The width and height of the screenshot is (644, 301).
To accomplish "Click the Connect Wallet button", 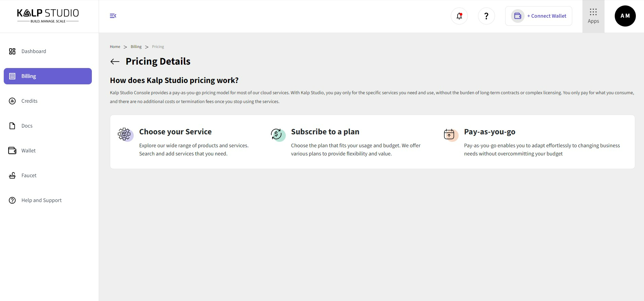I will 539,16.
